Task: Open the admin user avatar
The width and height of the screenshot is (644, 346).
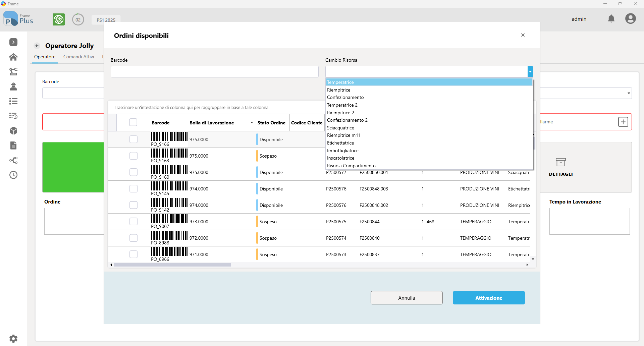Action: tap(631, 19)
